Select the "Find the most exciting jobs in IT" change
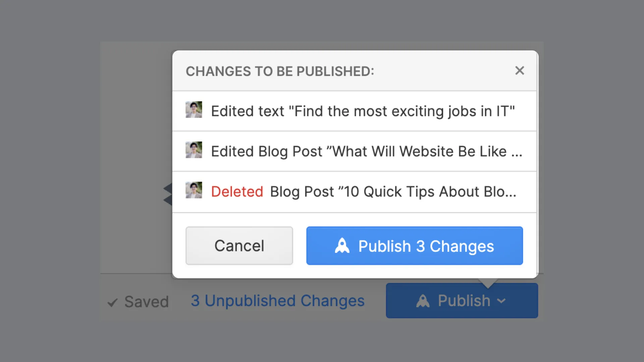The height and width of the screenshot is (362, 644). point(363,111)
